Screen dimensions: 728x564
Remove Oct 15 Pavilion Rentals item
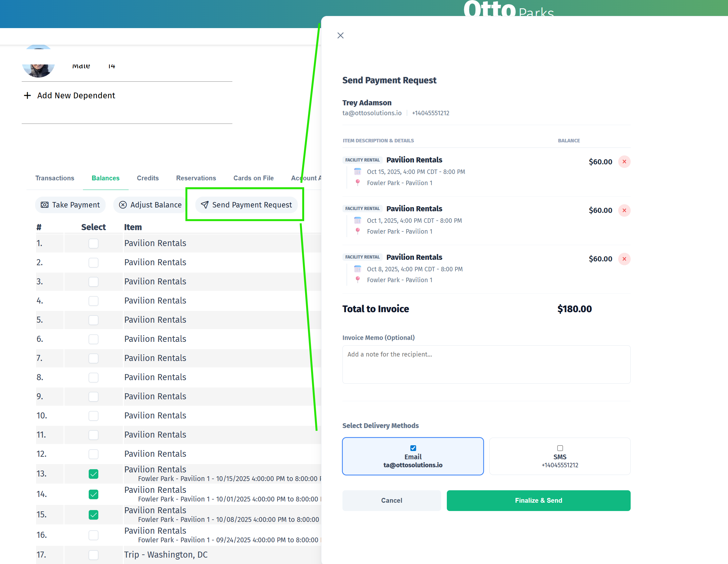coord(624,162)
